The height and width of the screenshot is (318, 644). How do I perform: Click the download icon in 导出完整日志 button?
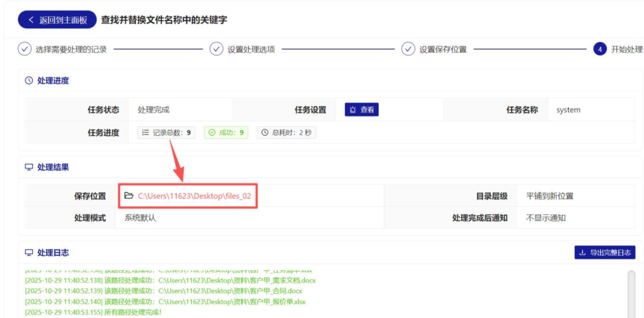(x=583, y=253)
